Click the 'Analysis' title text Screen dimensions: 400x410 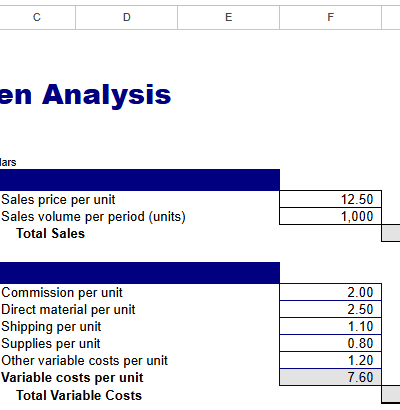107,95
